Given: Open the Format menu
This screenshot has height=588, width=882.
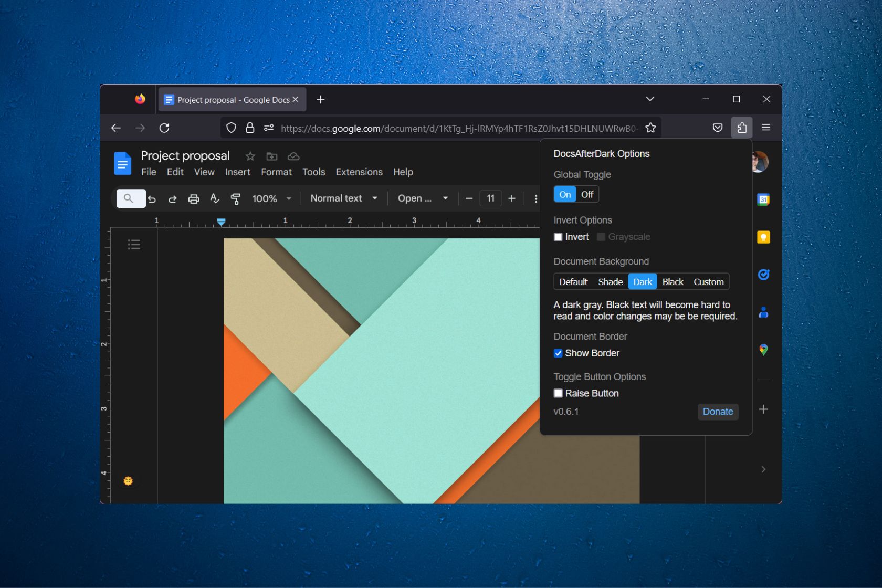Looking at the screenshot, I should [276, 172].
